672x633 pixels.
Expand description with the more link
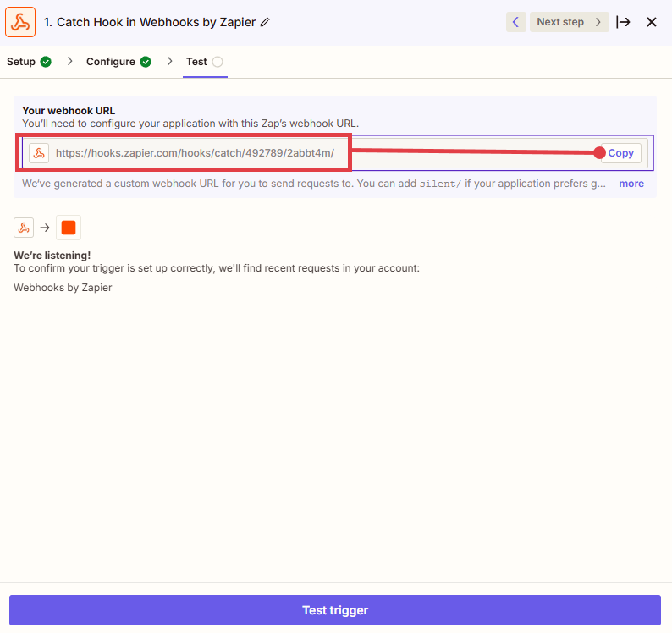coord(631,184)
